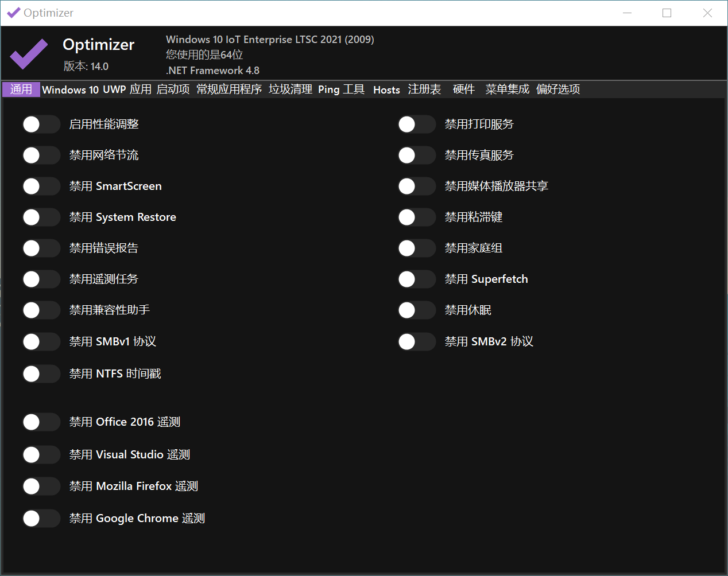
Task: Toggle 禁用 Mozilla Firefox 遥测 switch
Action: 41,487
